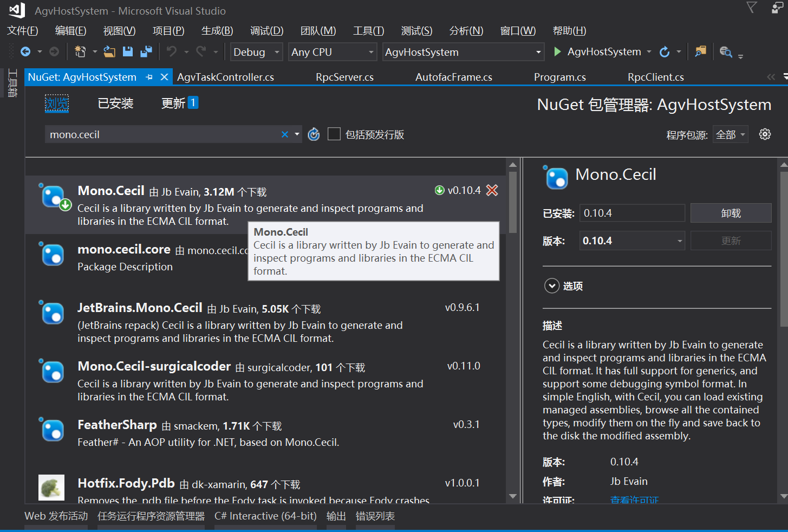The width and height of the screenshot is (788, 532).
Task: Click the Mono.Cecil-surgicalcoder package icon
Action: [53, 371]
